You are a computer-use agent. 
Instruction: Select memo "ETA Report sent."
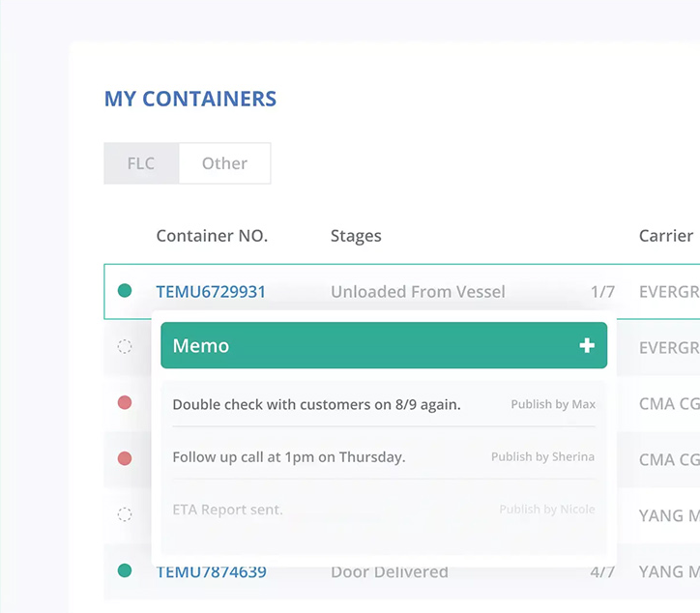tap(227, 510)
